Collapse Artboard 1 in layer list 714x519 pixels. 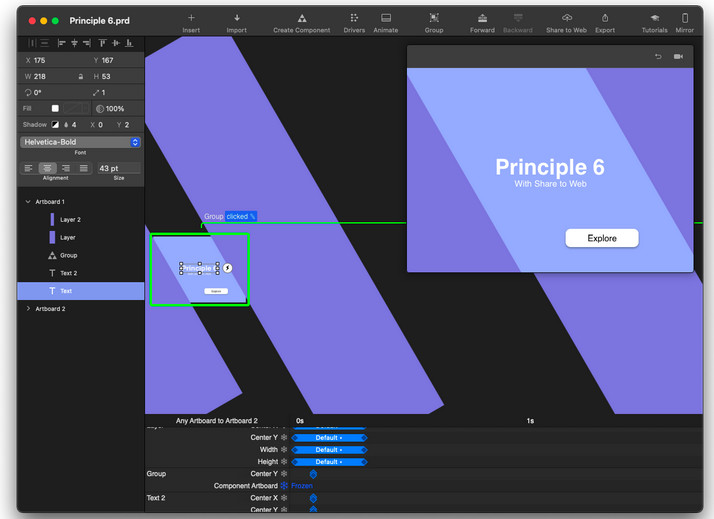point(28,201)
